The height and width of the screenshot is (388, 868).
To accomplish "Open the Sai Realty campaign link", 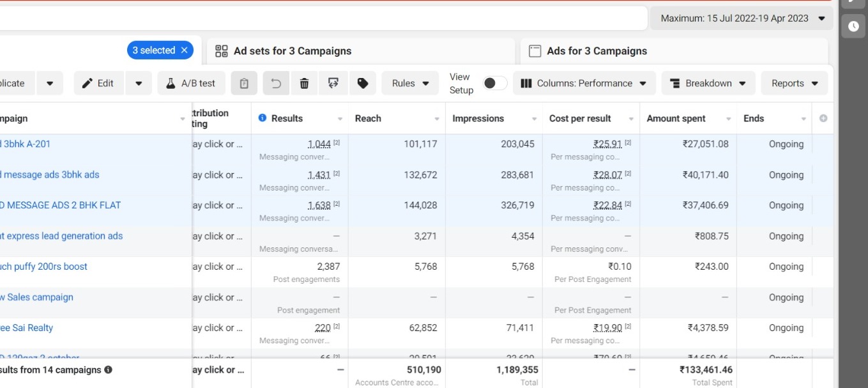I will (27, 328).
